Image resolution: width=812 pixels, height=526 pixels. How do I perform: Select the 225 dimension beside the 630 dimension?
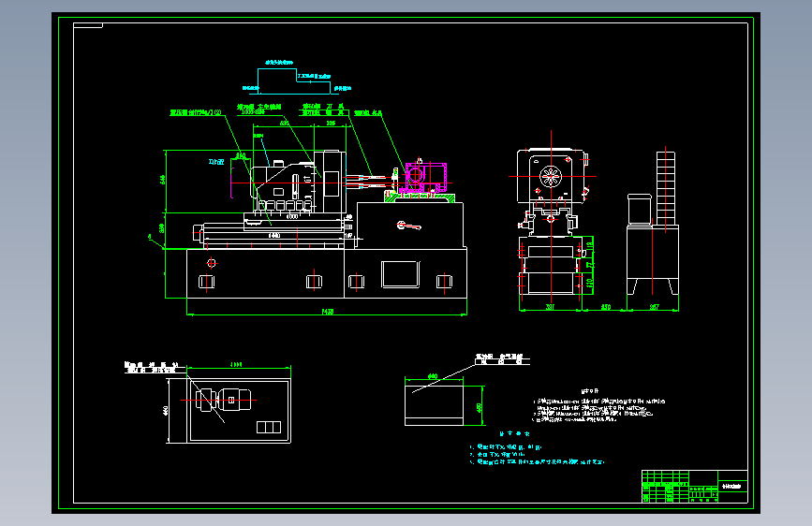click(x=331, y=124)
